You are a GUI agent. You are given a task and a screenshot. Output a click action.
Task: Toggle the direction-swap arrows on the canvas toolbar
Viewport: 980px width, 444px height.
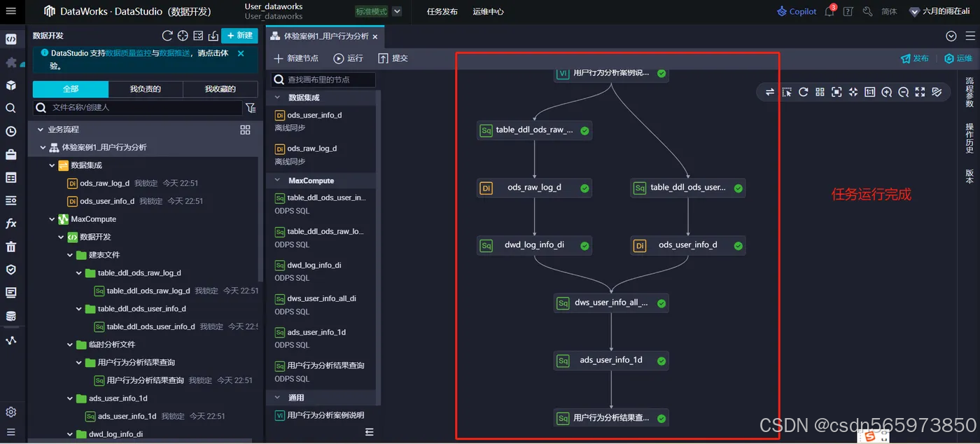[x=769, y=92]
